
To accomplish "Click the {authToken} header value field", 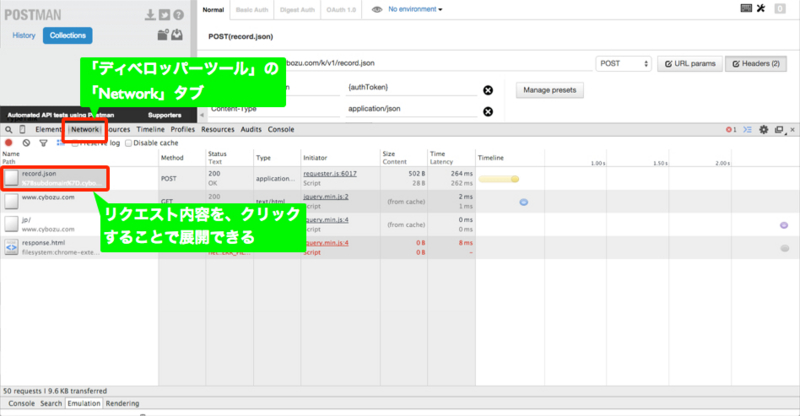I will (411, 88).
